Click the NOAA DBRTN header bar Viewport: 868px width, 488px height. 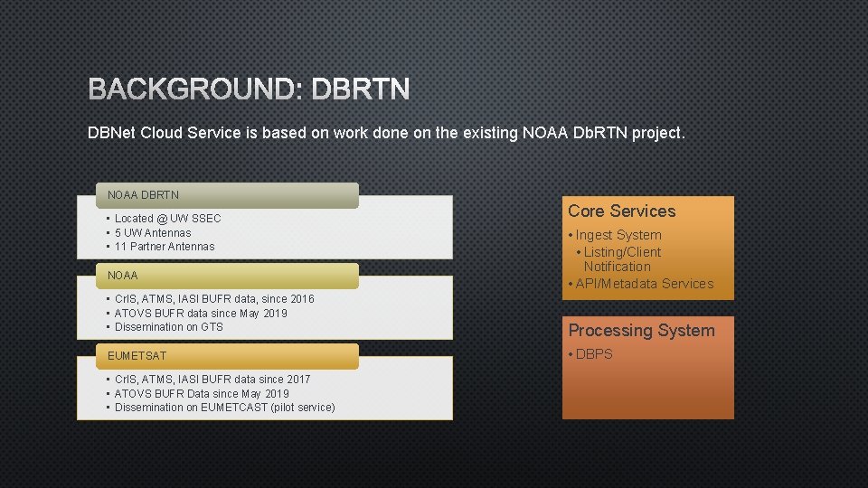tap(227, 195)
